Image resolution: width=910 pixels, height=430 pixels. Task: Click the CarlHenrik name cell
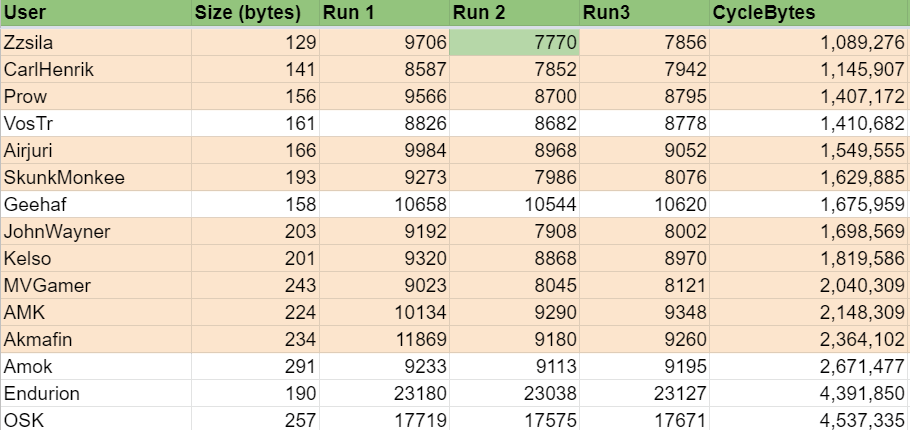[x=96, y=70]
